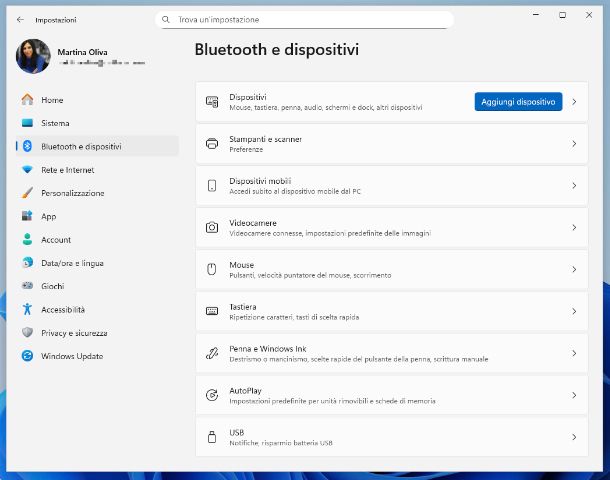Screen dimensions: 610x480
Task: Click the mouse icon in Mouse row
Action: (212, 270)
